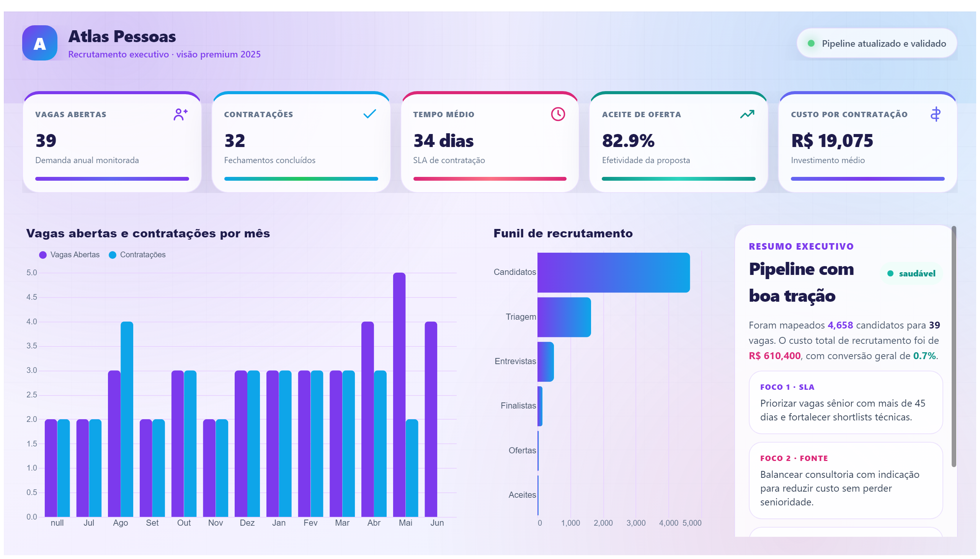Image resolution: width=980 pixels, height=559 pixels.
Task: Open the Foco 1 SLA card
Action: [846, 402]
